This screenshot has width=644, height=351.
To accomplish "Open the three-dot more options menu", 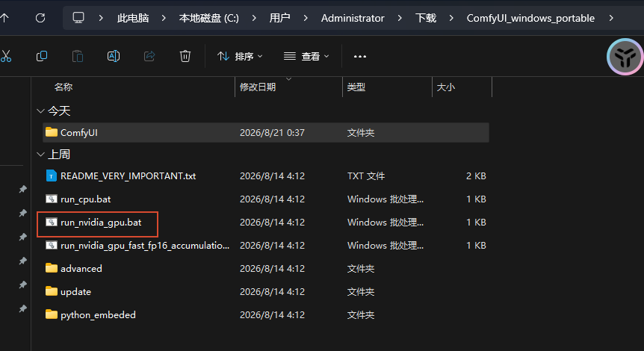I will click(360, 56).
